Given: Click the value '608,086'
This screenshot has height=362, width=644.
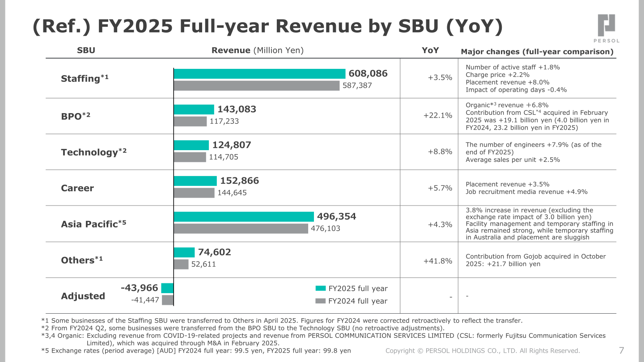Looking at the screenshot, I should pyautogui.click(x=368, y=73).
